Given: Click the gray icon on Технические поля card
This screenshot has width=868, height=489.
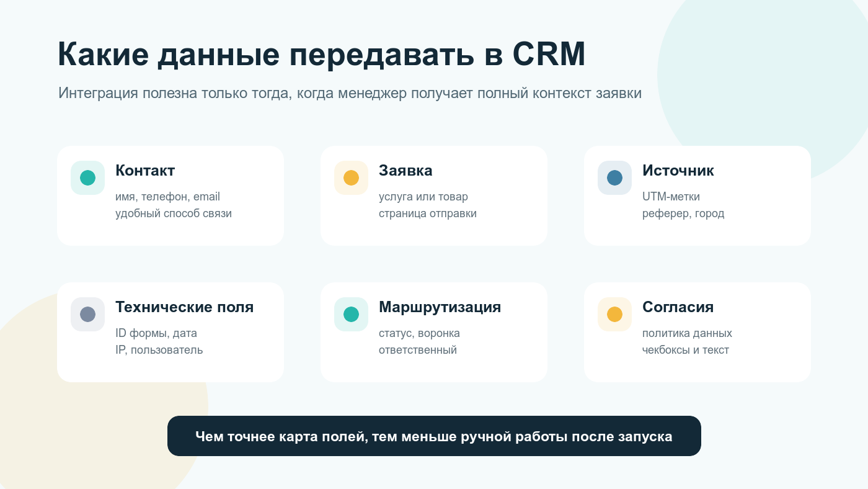Looking at the screenshot, I should [x=87, y=315].
